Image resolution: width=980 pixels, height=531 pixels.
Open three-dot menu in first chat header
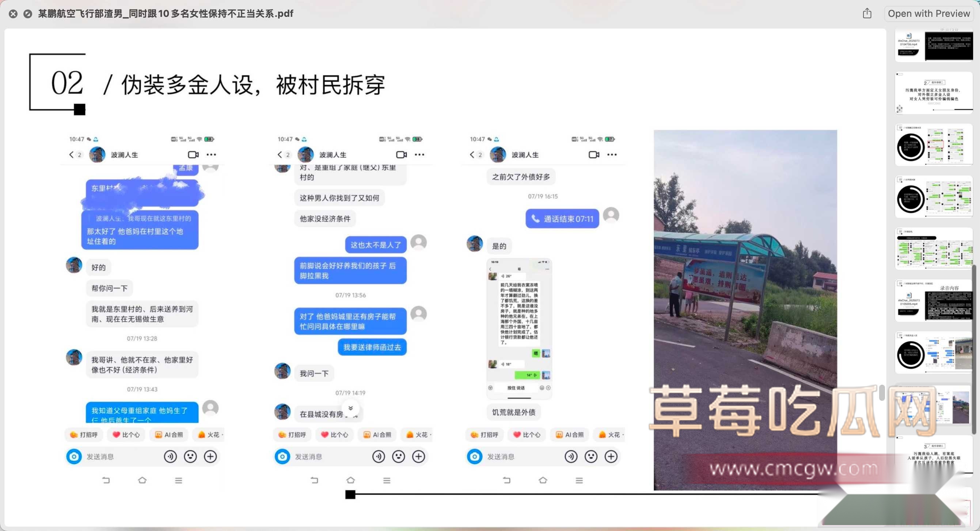[211, 155]
